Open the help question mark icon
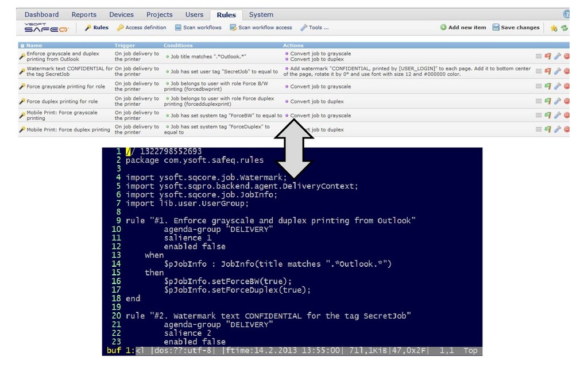 pyautogui.click(x=566, y=14)
